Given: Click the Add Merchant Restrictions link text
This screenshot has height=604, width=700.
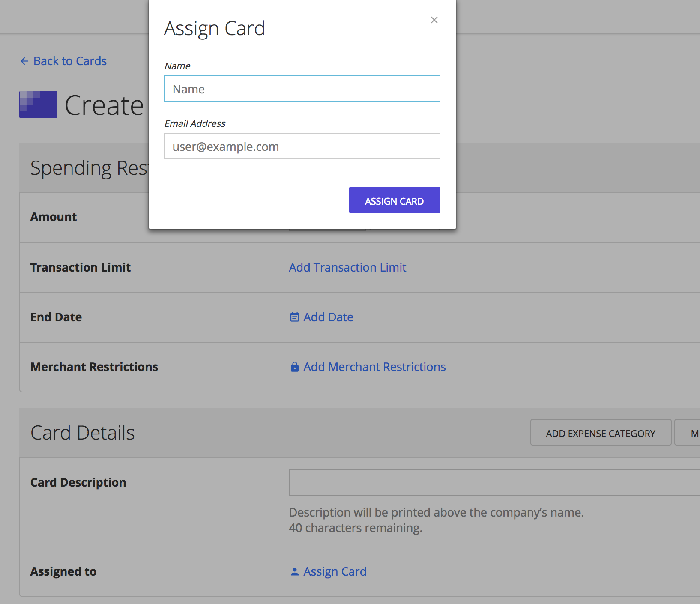Looking at the screenshot, I should pos(374,367).
